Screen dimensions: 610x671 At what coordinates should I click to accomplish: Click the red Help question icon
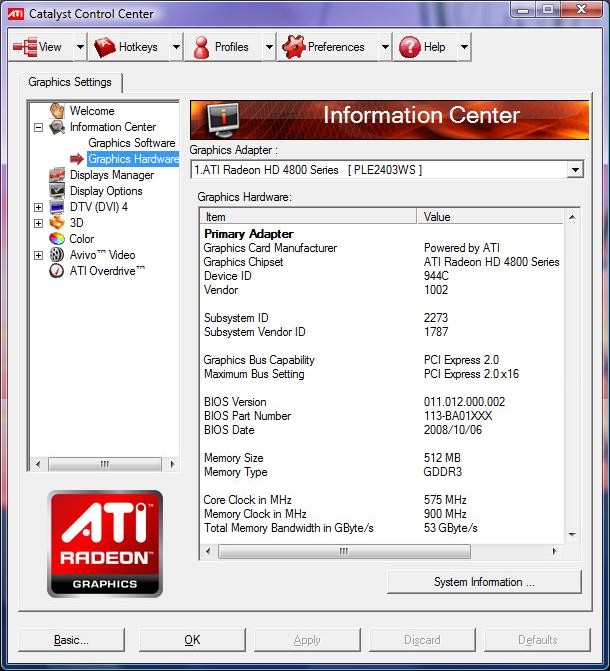pyautogui.click(x=410, y=47)
